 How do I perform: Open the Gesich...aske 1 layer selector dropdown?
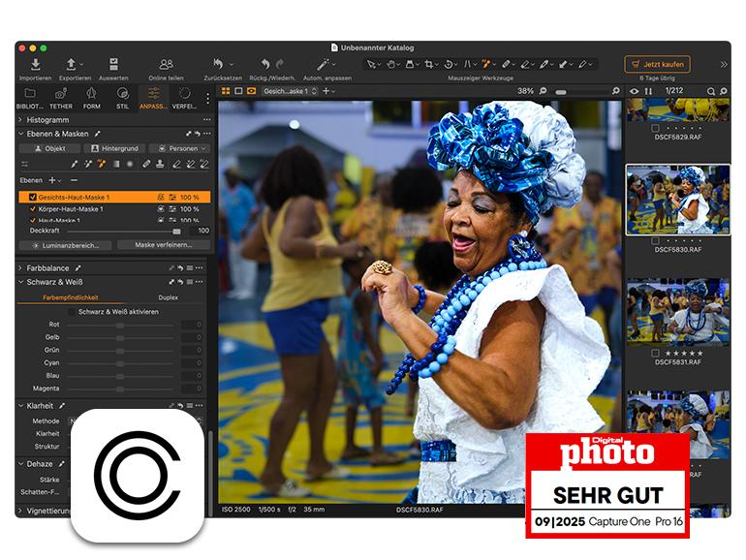290,91
